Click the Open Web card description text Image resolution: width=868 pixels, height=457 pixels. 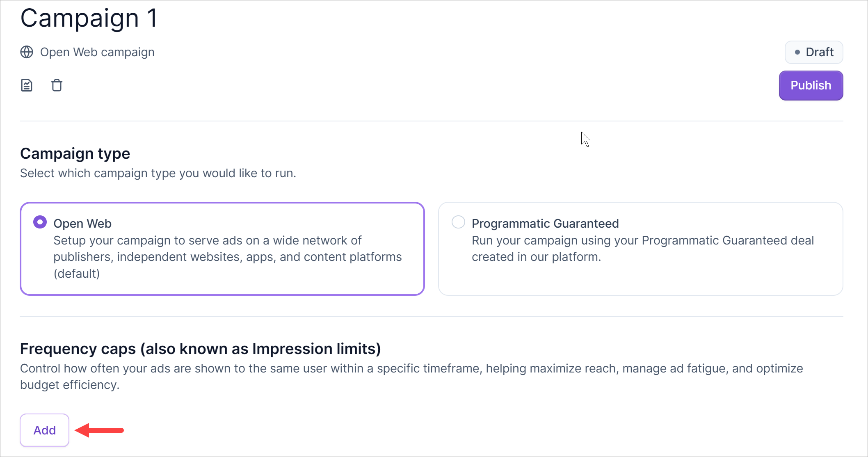227,257
